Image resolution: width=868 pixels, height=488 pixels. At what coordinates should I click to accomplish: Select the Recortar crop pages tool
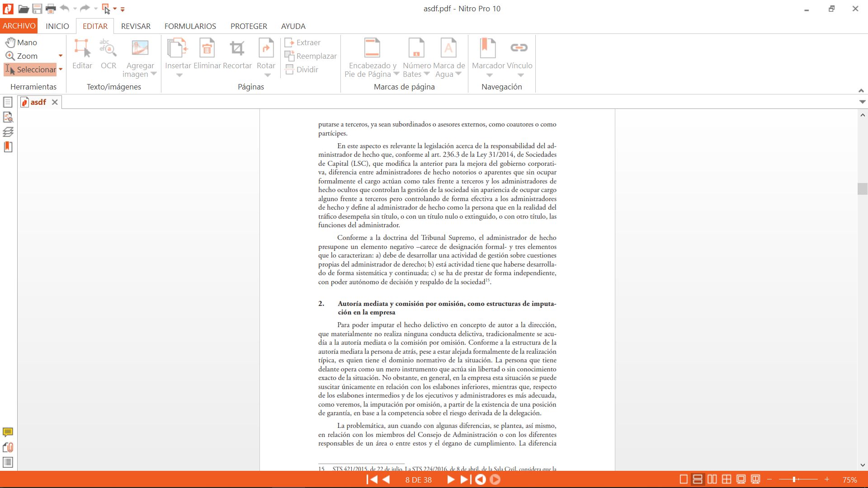click(237, 49)
